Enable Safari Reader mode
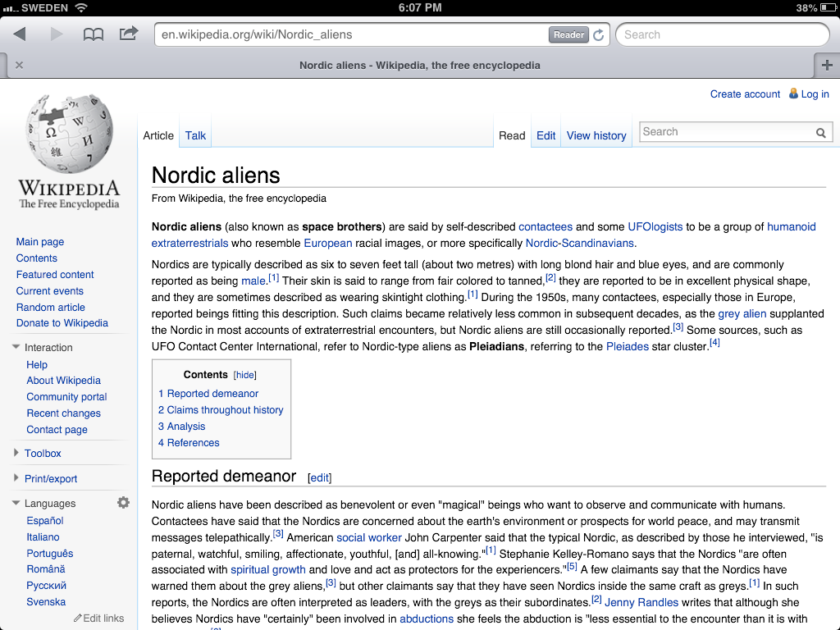 pyautogui.click(x=568, y=34)
